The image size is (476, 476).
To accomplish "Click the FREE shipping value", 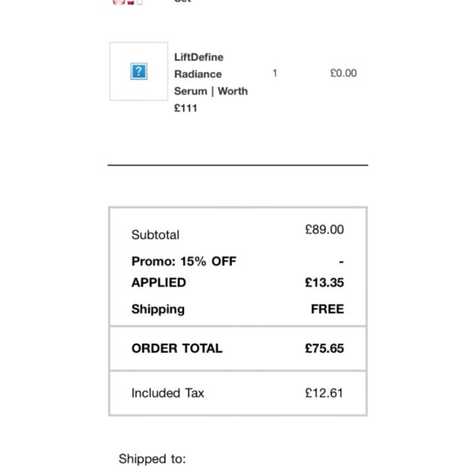I will point(327,309).
